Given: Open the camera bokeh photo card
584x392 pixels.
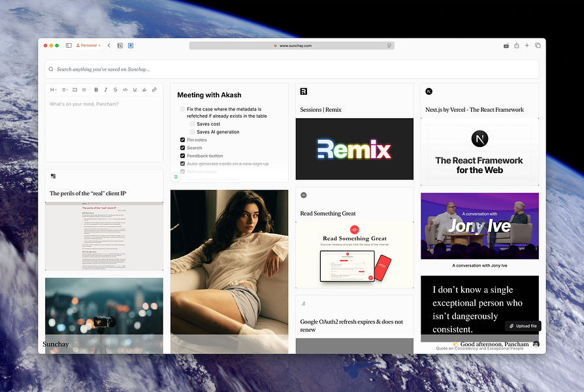Looking at the screenshot, I should point(104,316).
